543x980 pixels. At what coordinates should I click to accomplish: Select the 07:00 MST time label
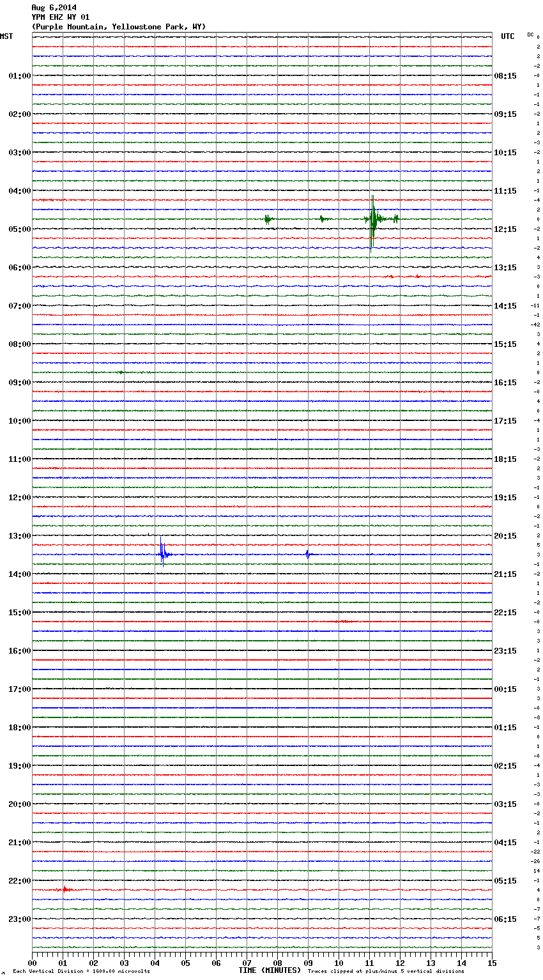pyautogui.click(x=20, y=306)
